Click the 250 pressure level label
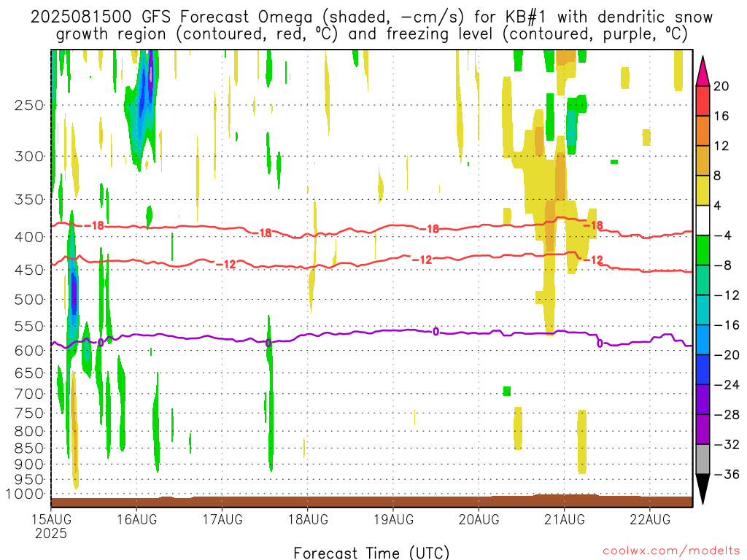Viewport: 747px width, 560px height. (29, 105)
